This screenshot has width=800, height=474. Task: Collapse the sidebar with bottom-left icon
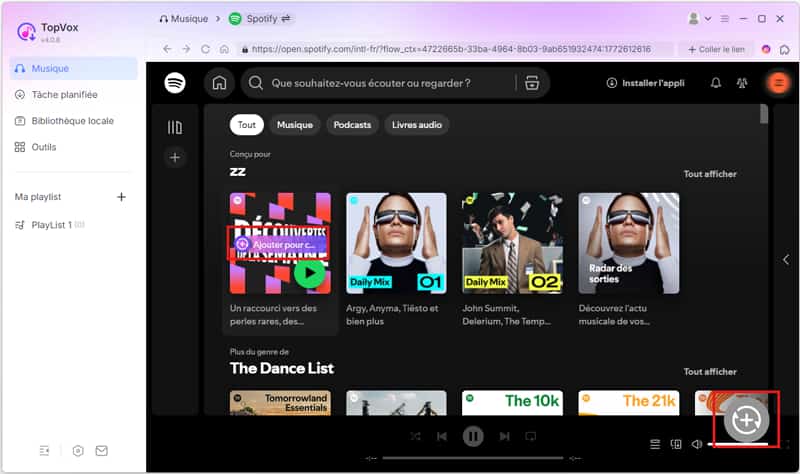coord(44,451)
